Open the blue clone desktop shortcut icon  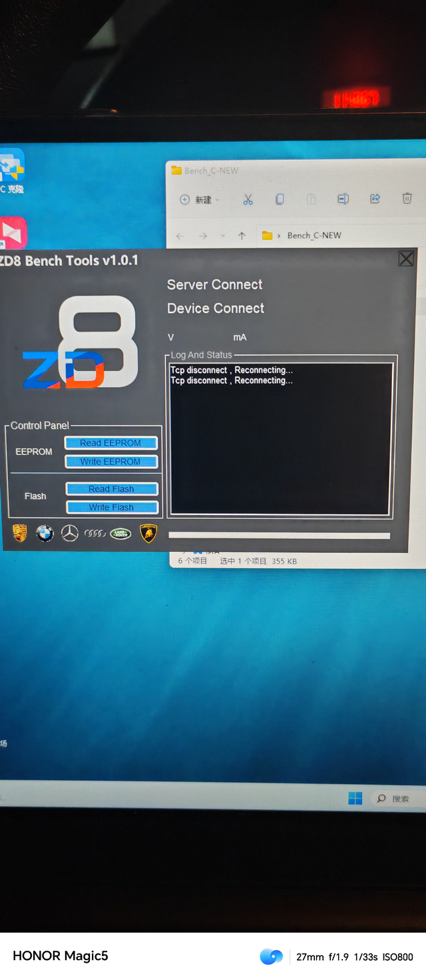(x=11, y=165)
